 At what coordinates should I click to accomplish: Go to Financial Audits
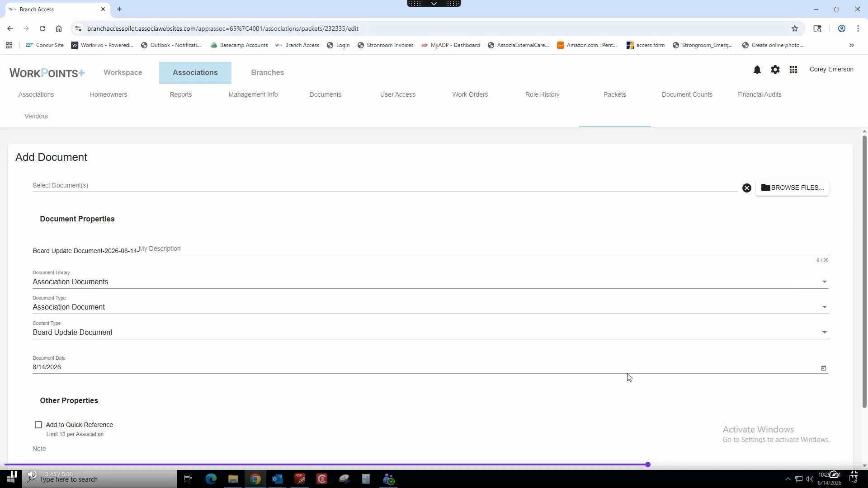(x=759, y=94)
